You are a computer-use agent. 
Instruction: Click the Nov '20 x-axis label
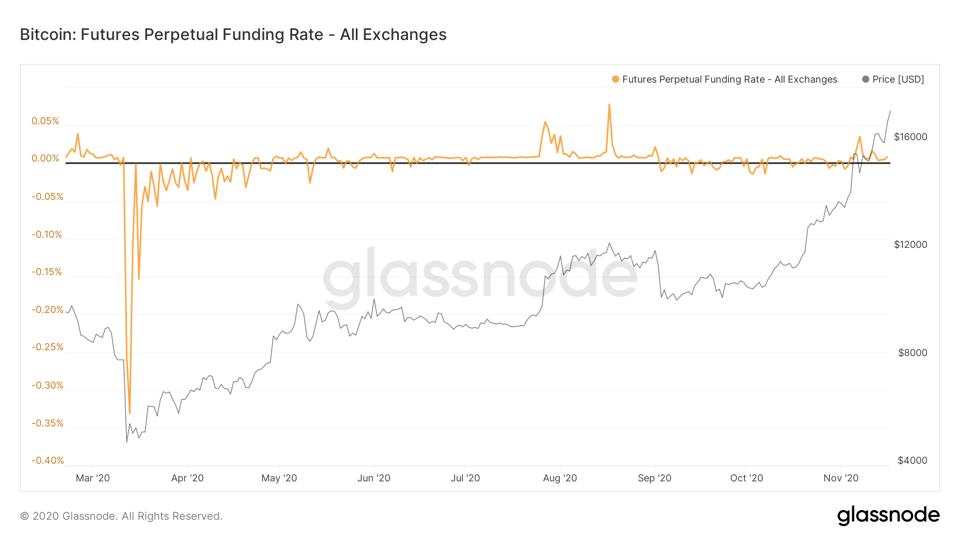point(841,478)
